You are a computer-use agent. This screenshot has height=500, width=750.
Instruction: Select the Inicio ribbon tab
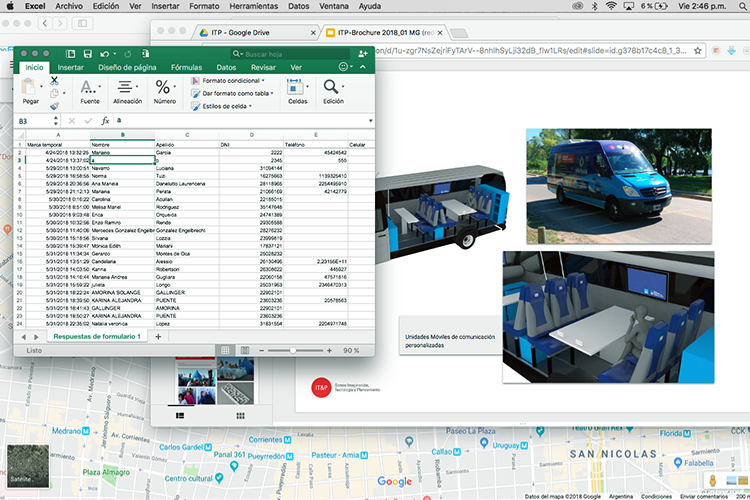click(34, 67)
